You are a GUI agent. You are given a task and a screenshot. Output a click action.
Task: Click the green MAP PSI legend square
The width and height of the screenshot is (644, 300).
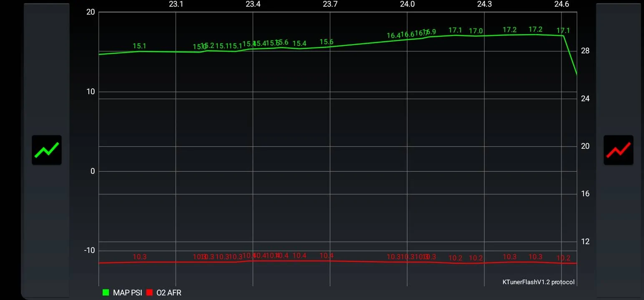[x=106, y=292]
